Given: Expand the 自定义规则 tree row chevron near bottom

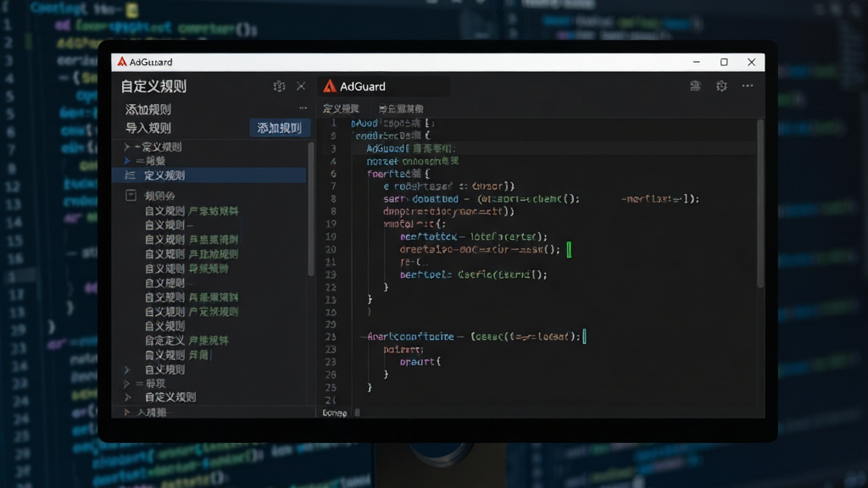Looking at the screenshot, I should (x=128, y=397).
